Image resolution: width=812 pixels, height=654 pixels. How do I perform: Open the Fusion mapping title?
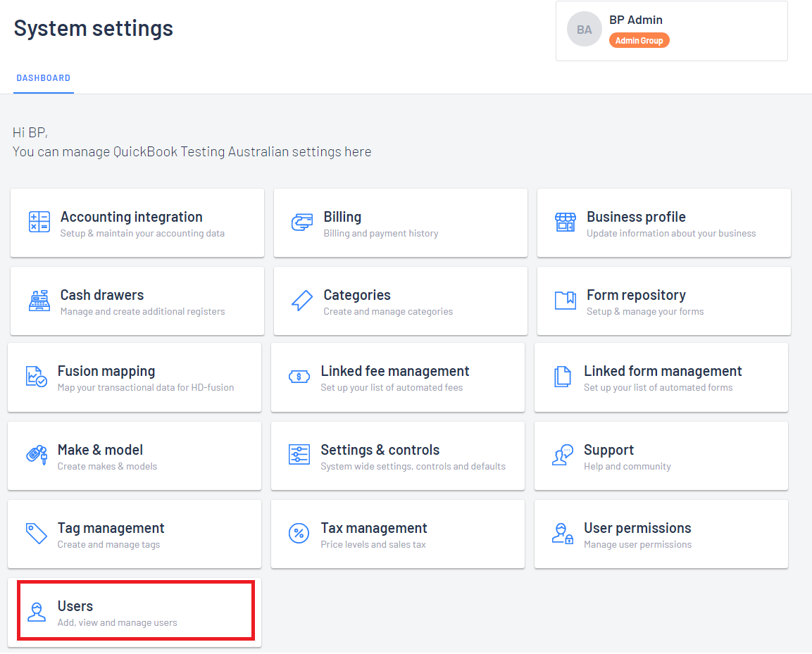pyautogui.click(x=106, y=371)
